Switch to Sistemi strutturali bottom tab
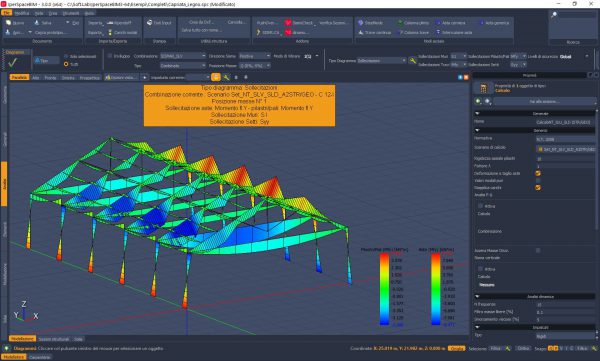Viewport: 600px width, 361px height. [x=54, y=339]
